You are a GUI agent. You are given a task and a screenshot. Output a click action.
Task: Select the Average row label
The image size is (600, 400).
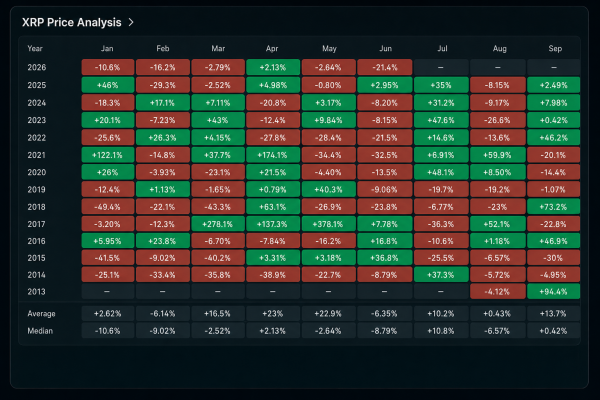tap(41, 314)
